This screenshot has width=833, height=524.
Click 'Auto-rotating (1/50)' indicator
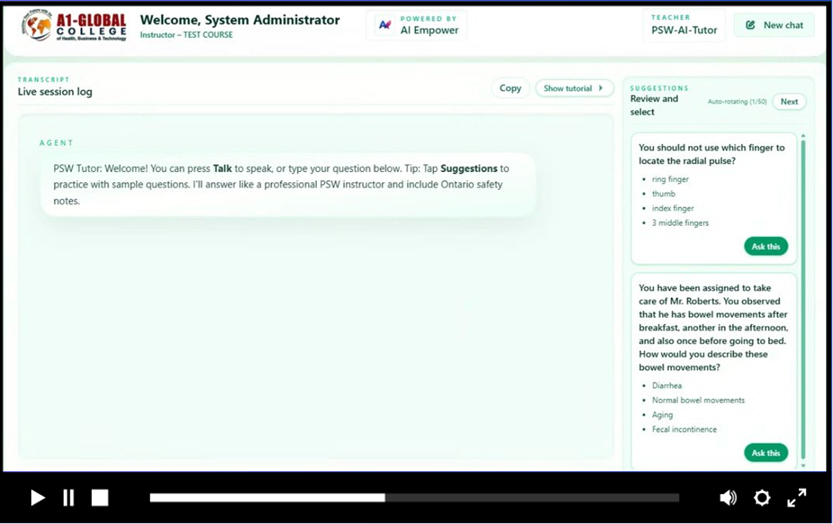click(x=737, y=102)
